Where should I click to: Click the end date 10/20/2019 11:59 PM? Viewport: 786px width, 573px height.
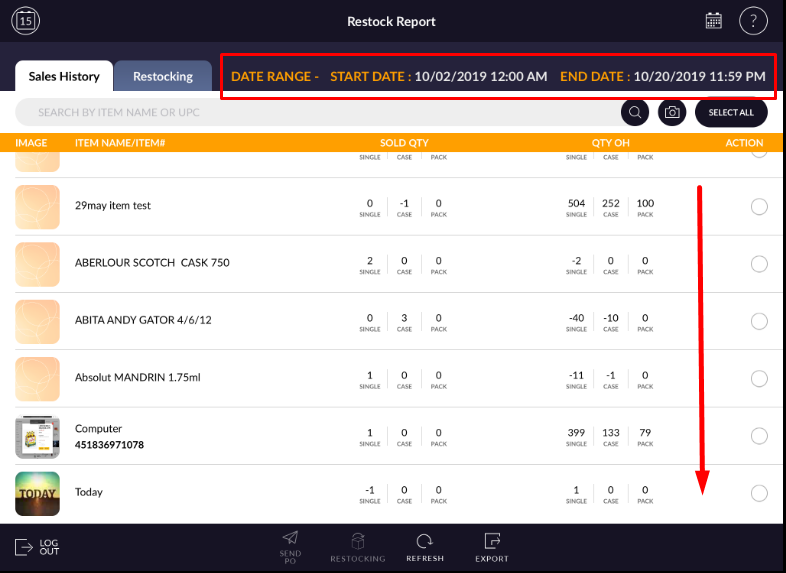(699, 76)
